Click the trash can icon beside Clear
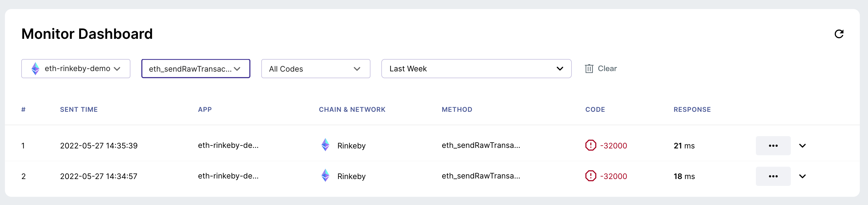Viewport: 868px width, 205px height. click(589, 69)
